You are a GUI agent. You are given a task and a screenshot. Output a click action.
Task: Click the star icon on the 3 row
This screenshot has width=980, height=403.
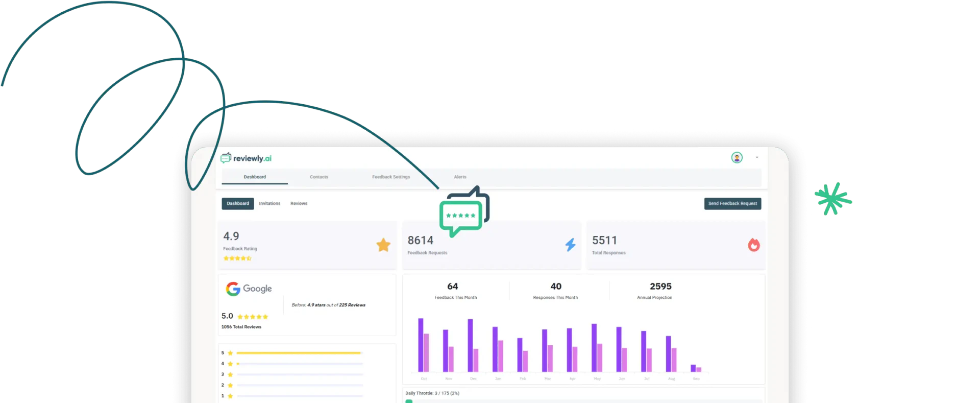230,374
